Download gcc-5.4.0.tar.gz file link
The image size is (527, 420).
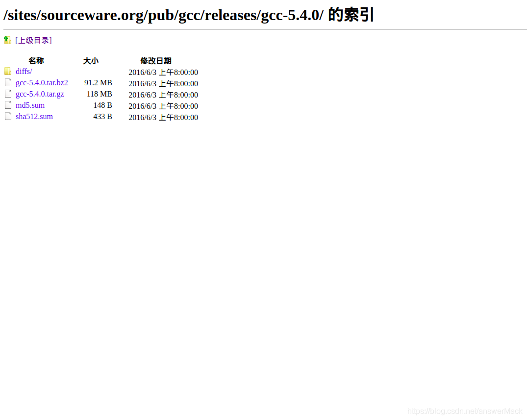(x=40, y=94)
